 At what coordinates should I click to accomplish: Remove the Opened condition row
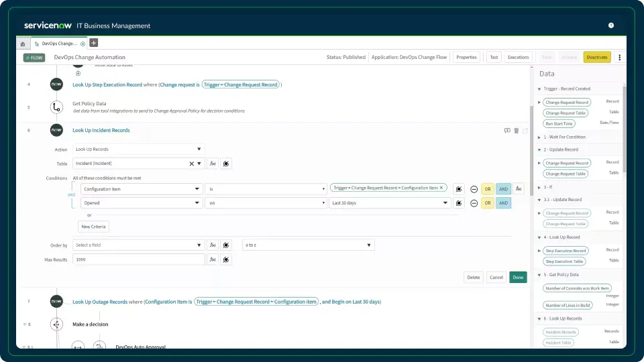[474, 203]
